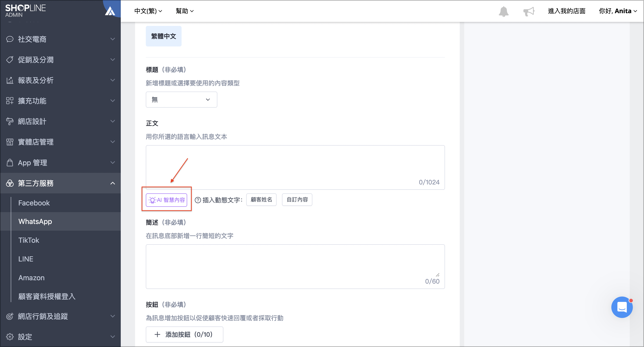Open the 你好, Anita account menu
The image size is (644, 347).
coord(618,11)
